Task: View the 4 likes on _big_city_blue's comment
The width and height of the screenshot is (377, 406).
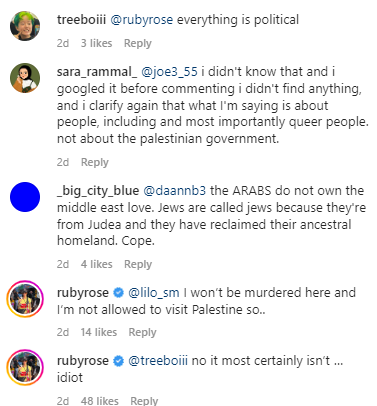Action: [97, 264]
